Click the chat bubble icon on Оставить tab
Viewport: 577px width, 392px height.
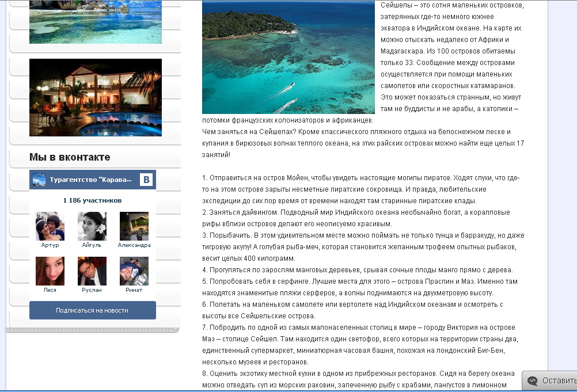tap(533, 380)
